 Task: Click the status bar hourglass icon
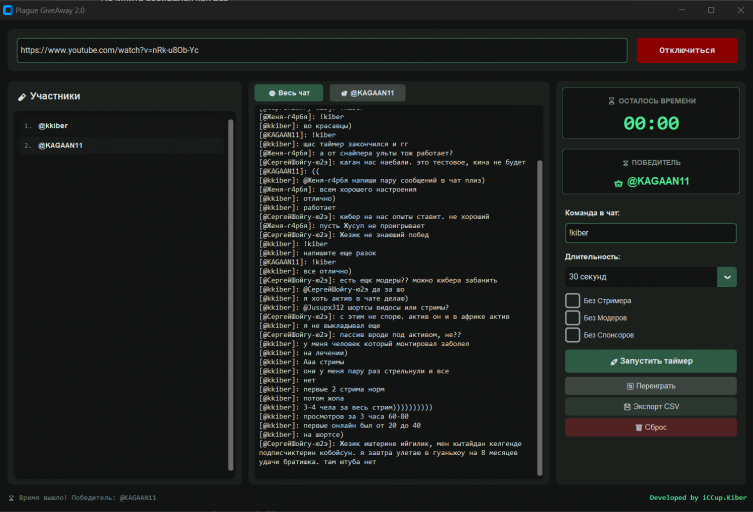tap(12, 498)
